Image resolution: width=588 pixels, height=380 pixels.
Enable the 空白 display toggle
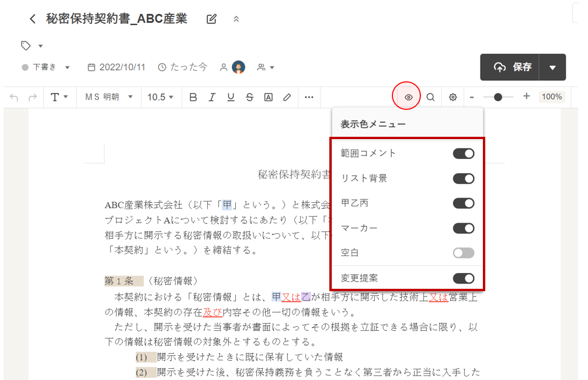(463, 253)
